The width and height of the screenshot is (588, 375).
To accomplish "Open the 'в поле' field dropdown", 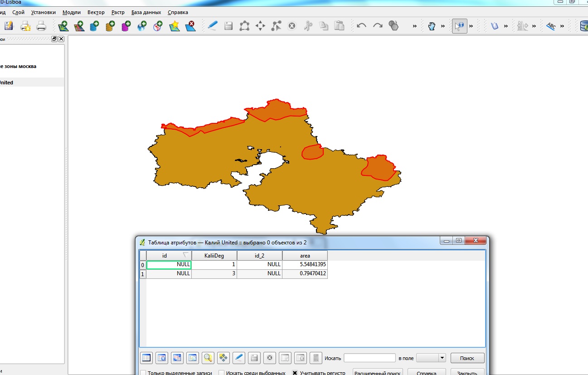I will pyautogui.click(x=431, y=358).
